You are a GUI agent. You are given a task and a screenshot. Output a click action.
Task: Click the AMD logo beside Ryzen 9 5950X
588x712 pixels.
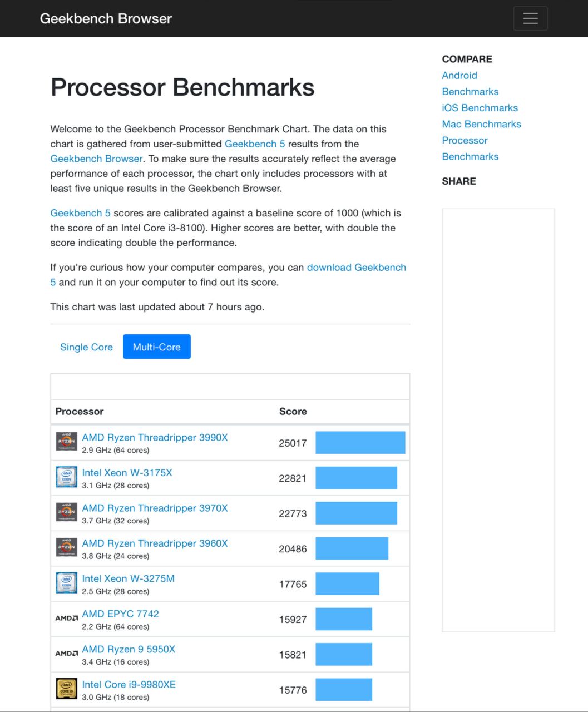pos(66,654)
